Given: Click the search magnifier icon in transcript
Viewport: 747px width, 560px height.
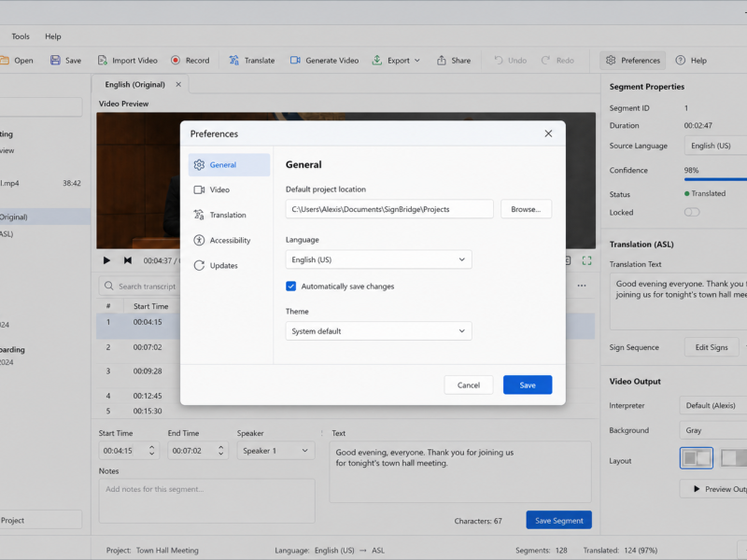Looking at the screenshot, I should coord(108,286).
